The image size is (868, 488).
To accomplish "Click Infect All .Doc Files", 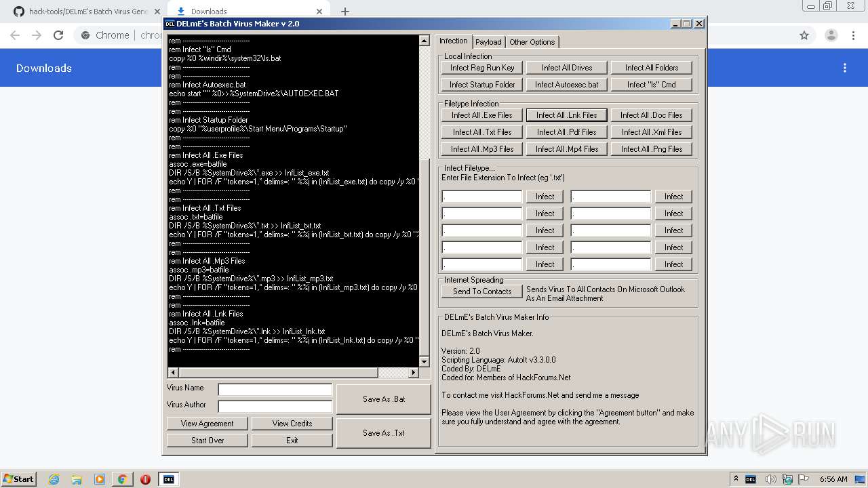I will click(652, 115).
